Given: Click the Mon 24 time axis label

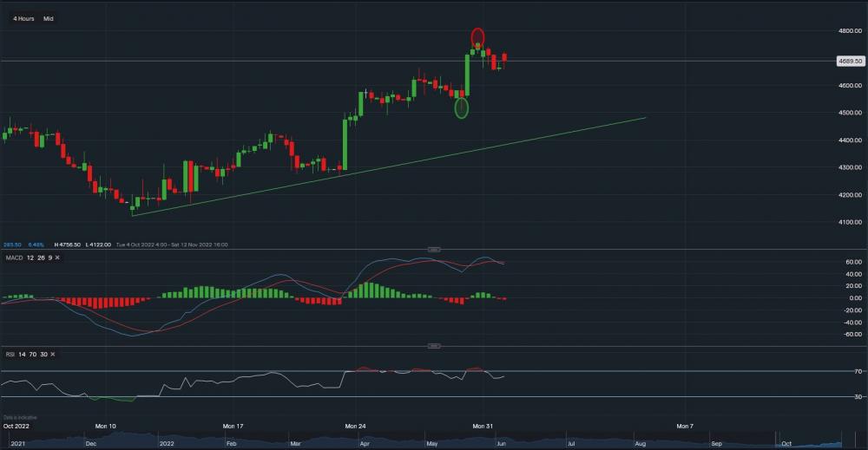Looking at the screenshot, I should (355, 427).
